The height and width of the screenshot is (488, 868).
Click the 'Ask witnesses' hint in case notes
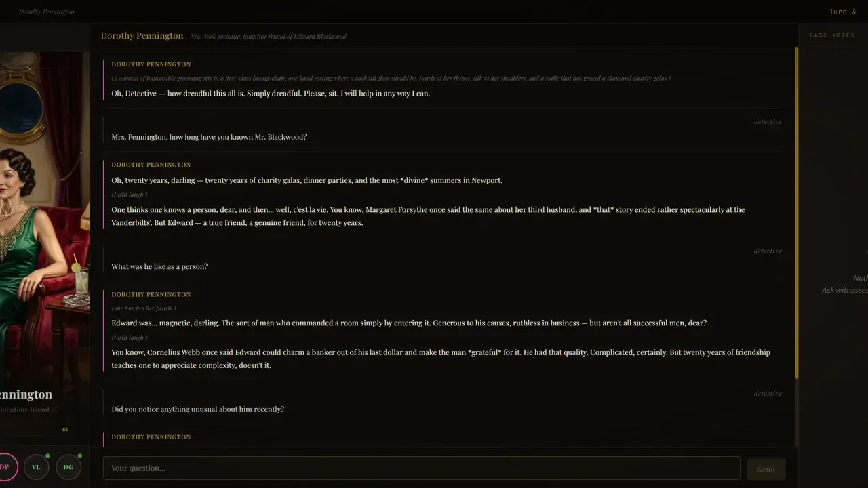(x=844, y=290)
